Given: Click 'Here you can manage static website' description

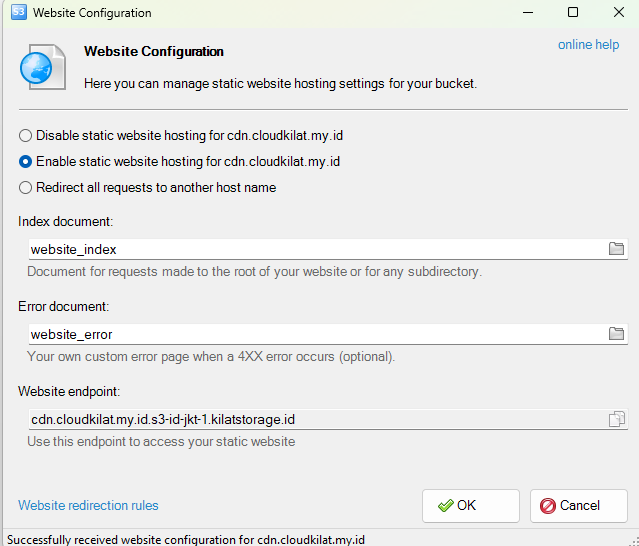Looking at the screenshot, I should (x=280, y=84).
